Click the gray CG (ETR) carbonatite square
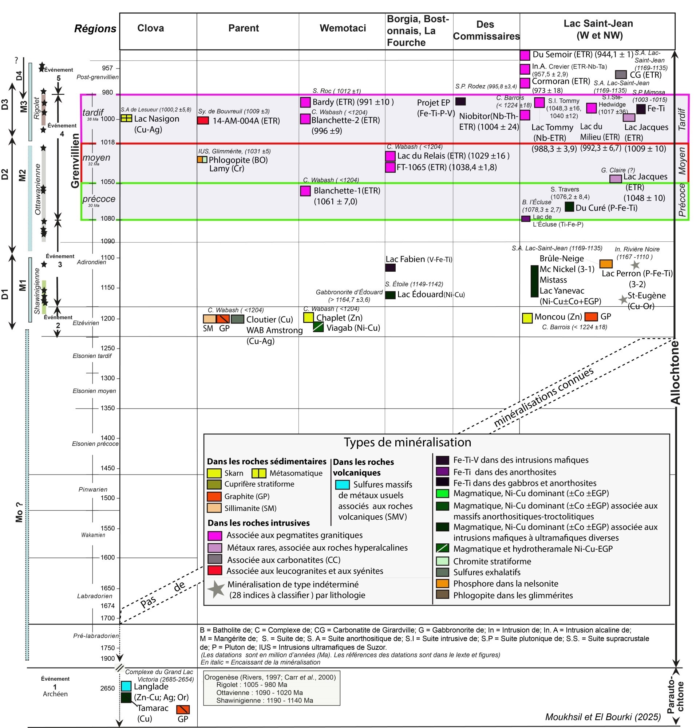 (x=621, y=74)
